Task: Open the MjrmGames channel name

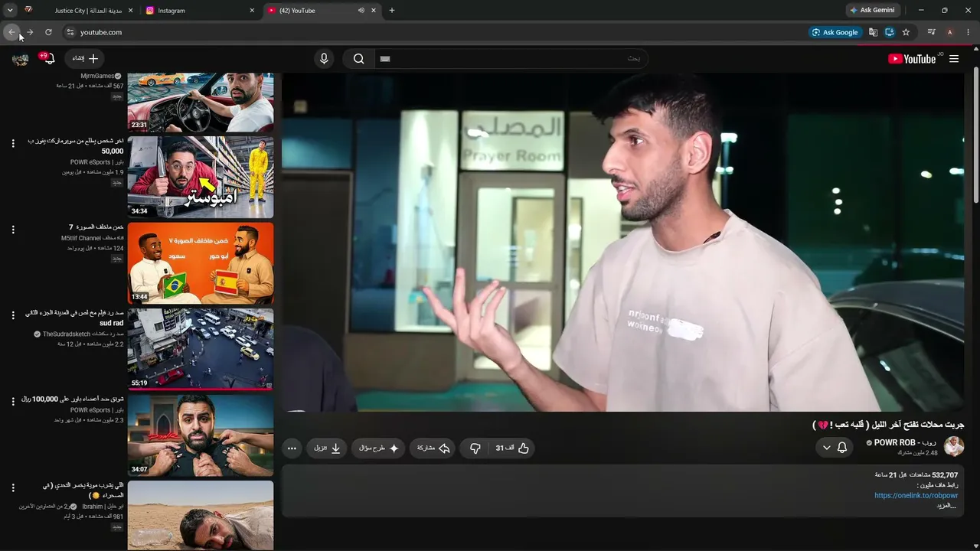Action: [x=97, y=77]
